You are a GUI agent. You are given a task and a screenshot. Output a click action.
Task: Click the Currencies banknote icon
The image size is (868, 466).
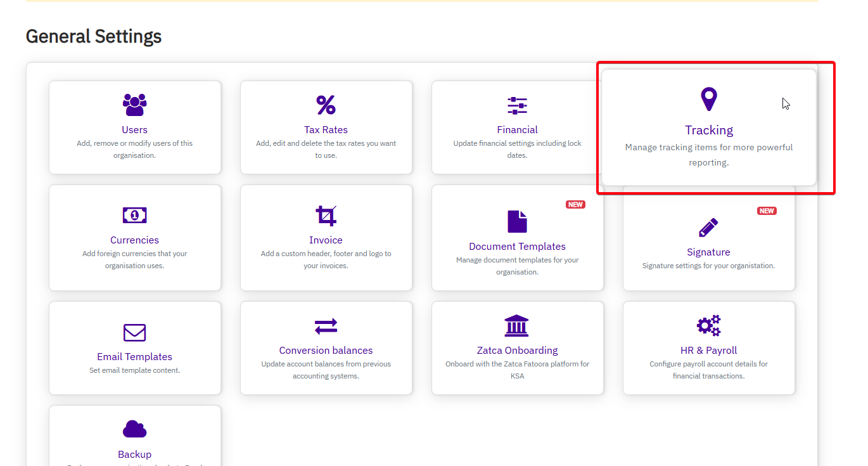(x=134, y=216)
